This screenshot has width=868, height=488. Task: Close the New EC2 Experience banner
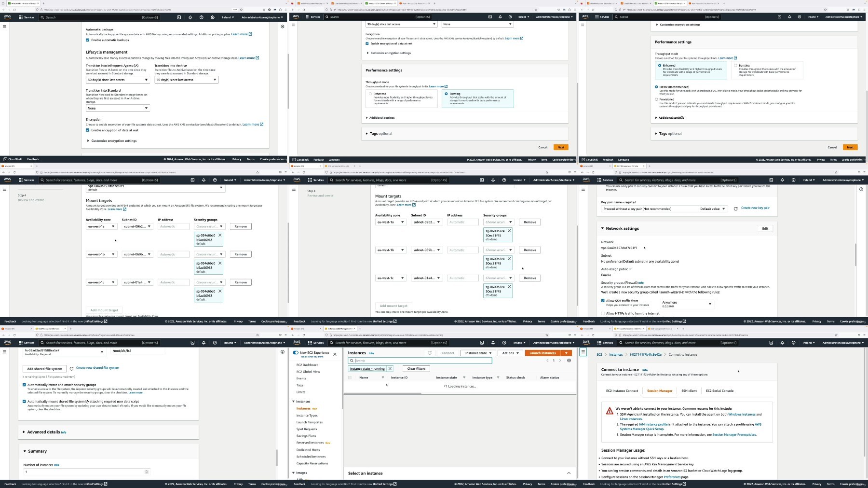coord(335,354)
